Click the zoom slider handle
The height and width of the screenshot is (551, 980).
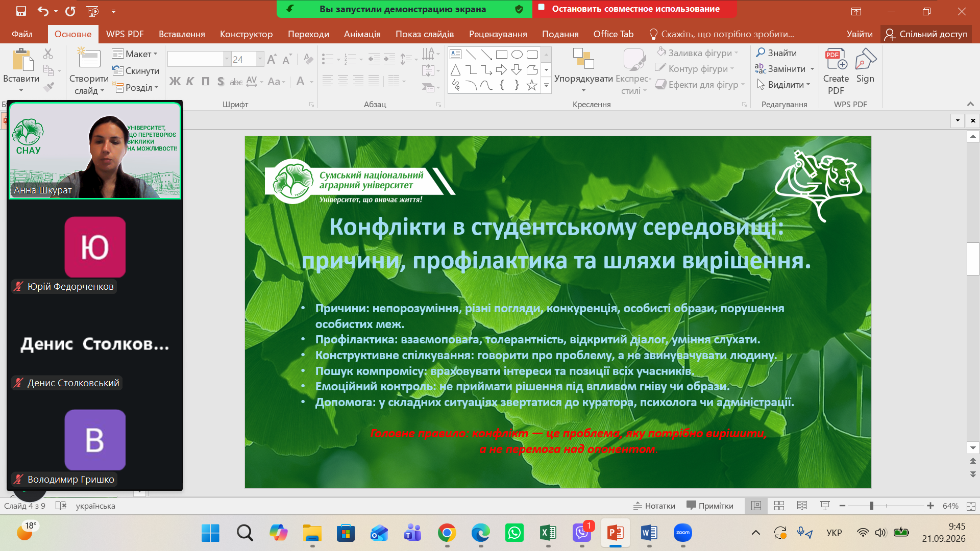(x=872, y=506)
